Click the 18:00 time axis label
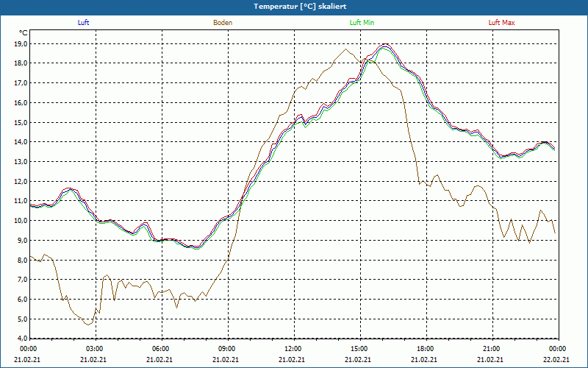Image resolution: width=588 pixels, height=368 pixels. point(424,349)
